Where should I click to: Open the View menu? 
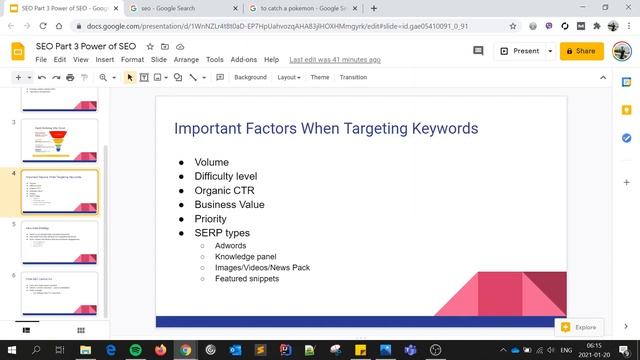click(x=80, y=60)
